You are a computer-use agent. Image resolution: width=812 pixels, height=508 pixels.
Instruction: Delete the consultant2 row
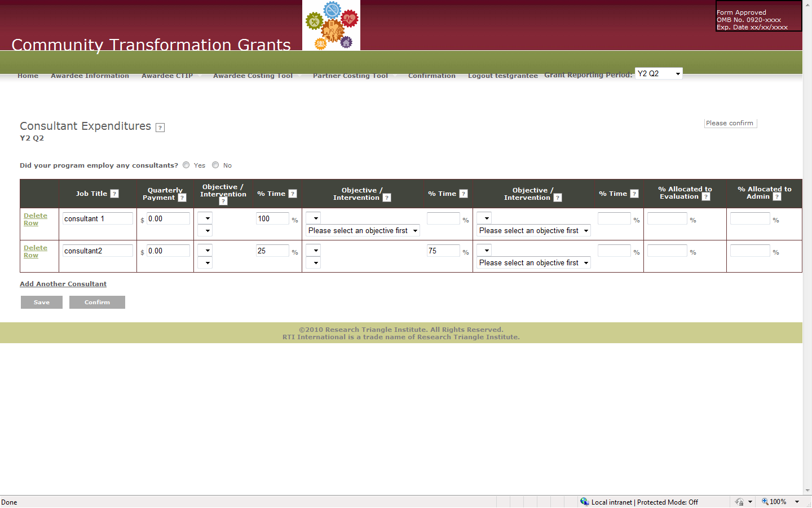(x=36, y=252)
